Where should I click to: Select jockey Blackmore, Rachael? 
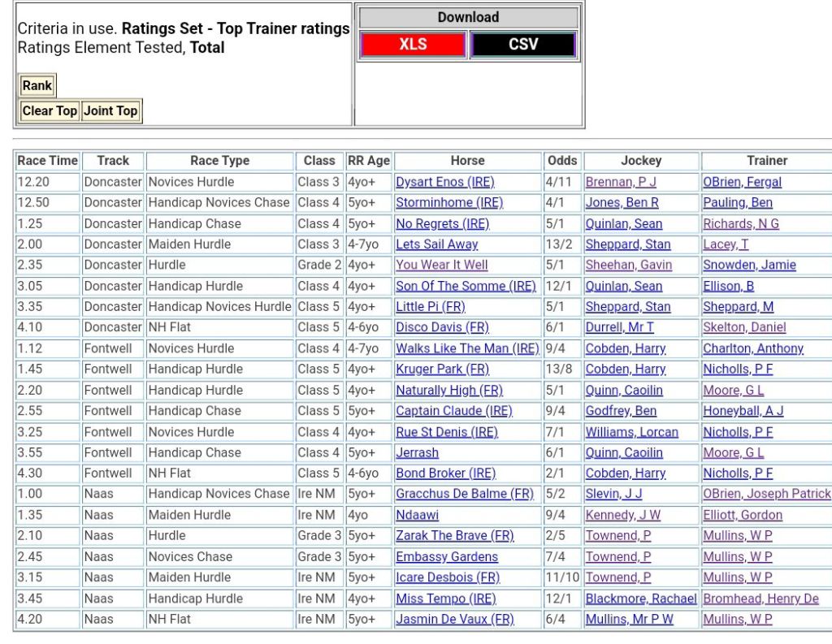[x=641, y=599]
